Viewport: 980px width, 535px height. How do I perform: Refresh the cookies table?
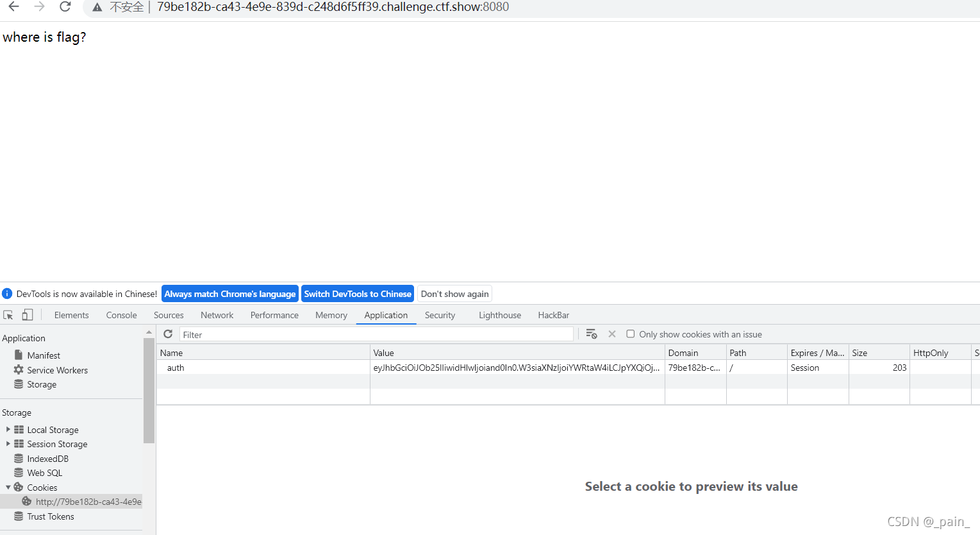click(x=168, y=334)
